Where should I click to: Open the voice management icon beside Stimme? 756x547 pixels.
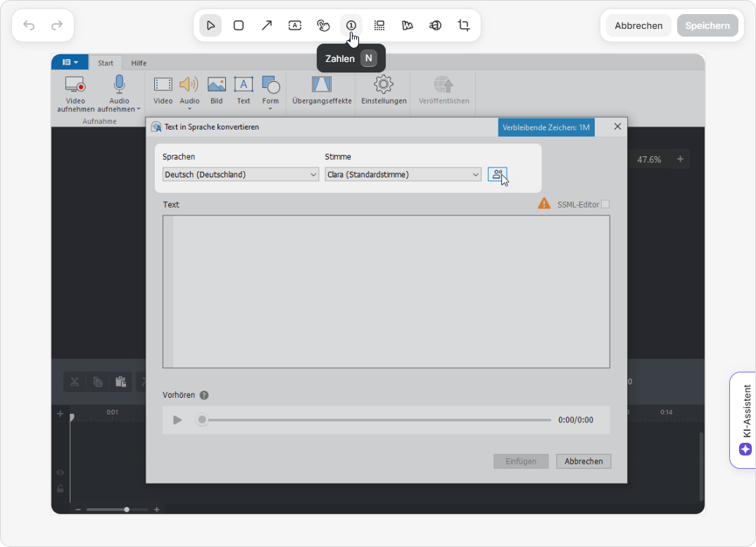498,175
